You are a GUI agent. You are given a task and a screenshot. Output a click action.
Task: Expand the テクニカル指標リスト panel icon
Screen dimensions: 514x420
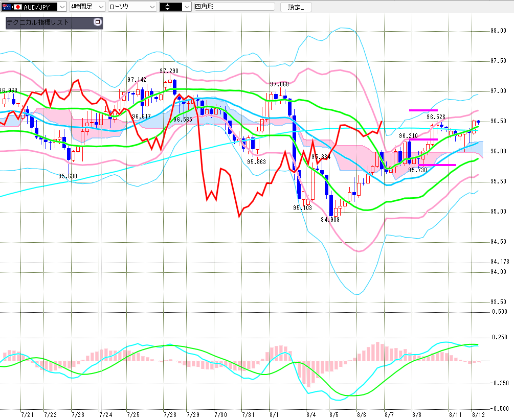click(98, 22)
